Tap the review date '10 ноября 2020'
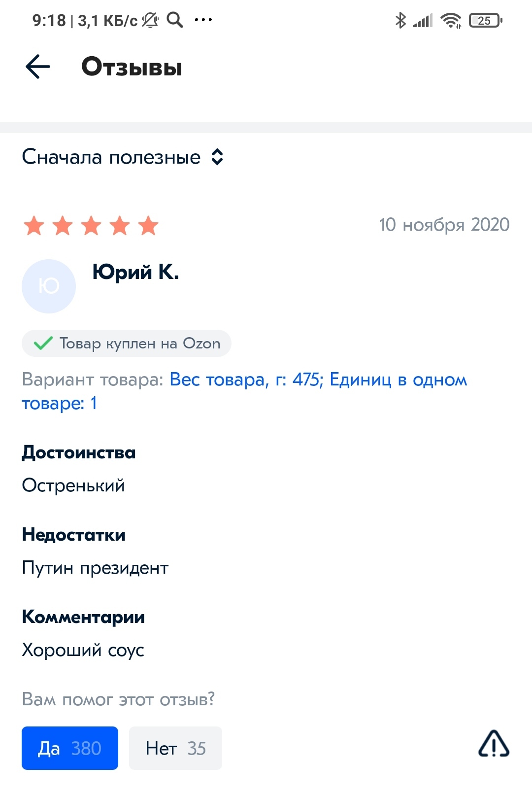 (x=444, y=225)
